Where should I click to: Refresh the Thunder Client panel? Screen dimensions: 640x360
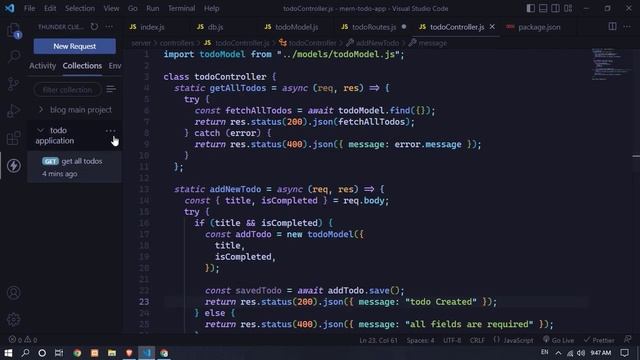point(94,27)
